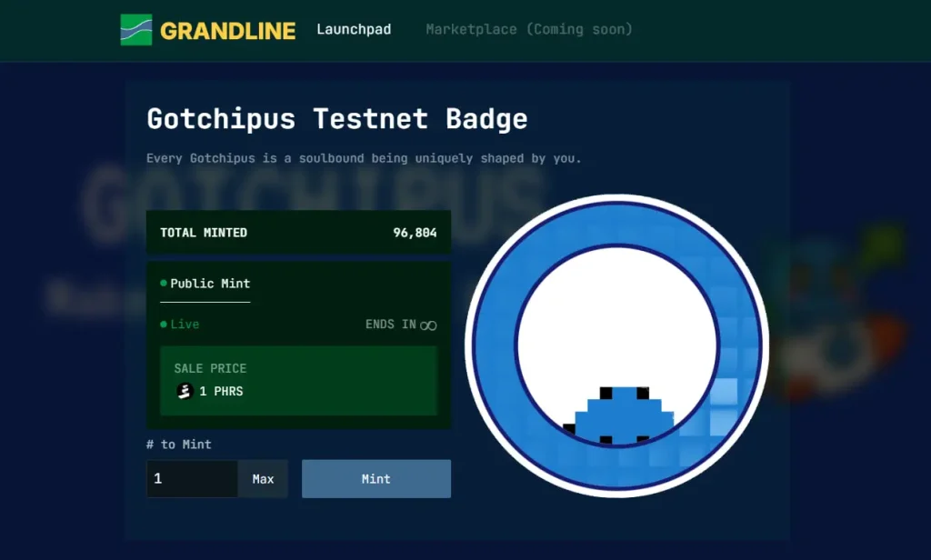Click the GRANDLINE wordmark text

(x=227, y=31)
